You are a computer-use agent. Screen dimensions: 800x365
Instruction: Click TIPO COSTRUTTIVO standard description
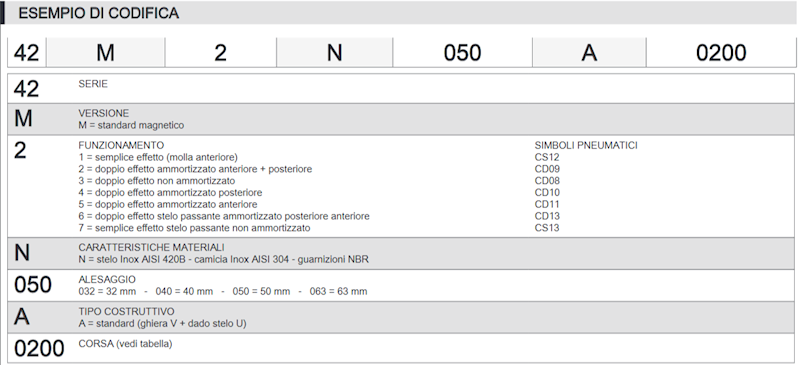(x=162, y=324)
